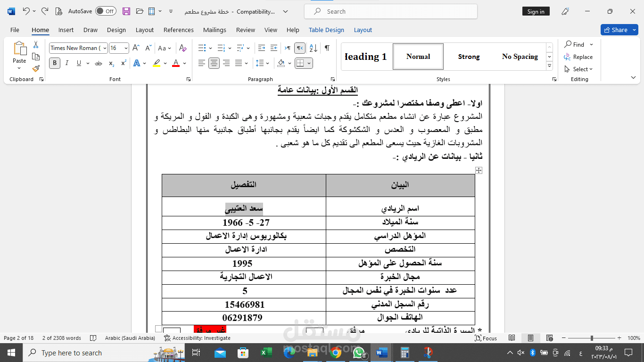Toggle Italic formatting
Viewport: 644px width, 362px height.
67,63
